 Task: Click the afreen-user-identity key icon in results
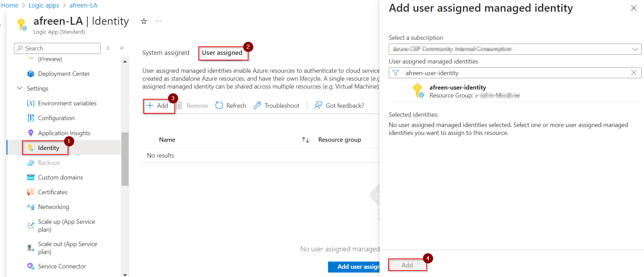(x=419, y=91)
